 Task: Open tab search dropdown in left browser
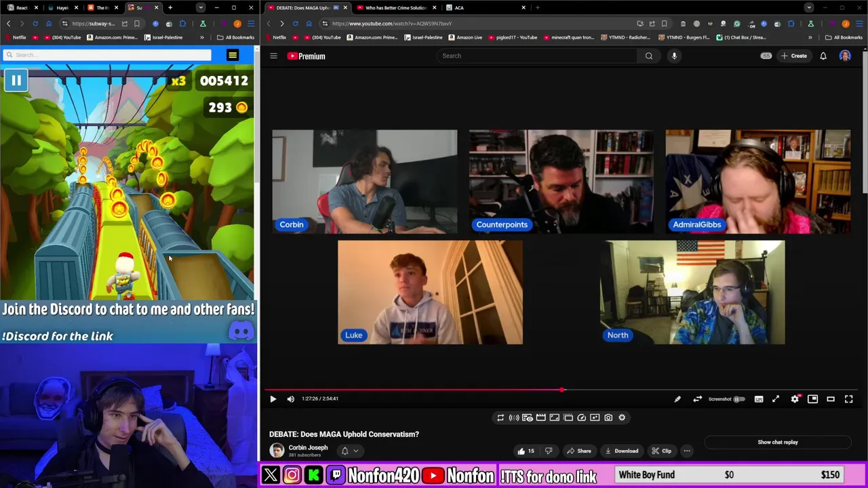[201, 7]
